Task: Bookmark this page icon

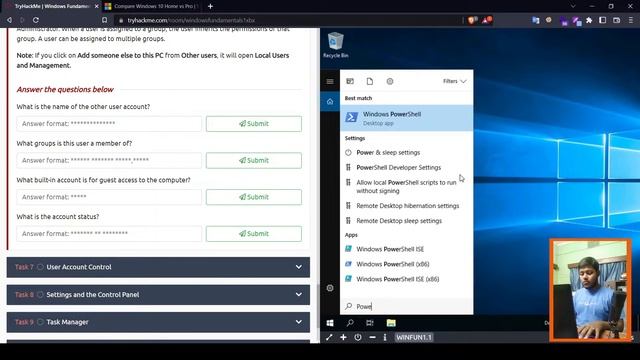Action: click(104, 20)
